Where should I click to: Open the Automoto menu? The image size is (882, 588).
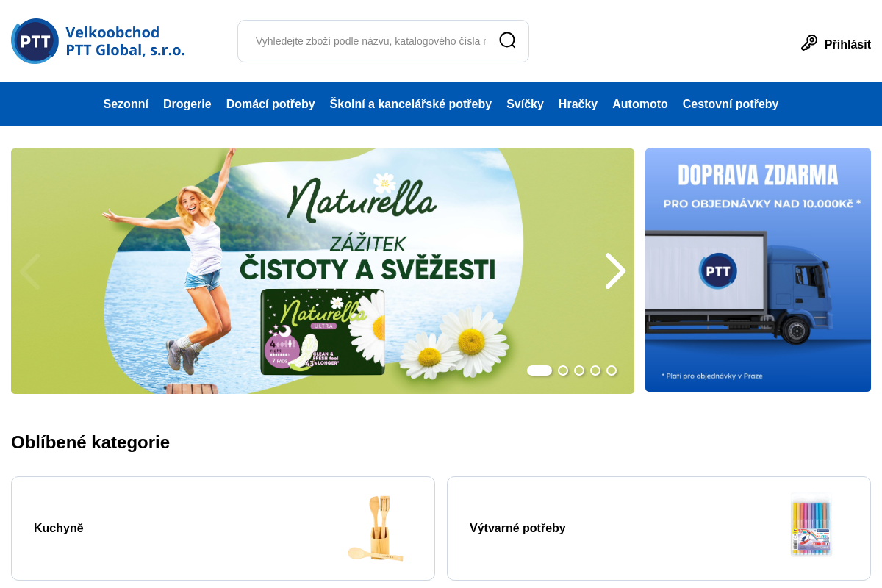click(x=640, y=104)
